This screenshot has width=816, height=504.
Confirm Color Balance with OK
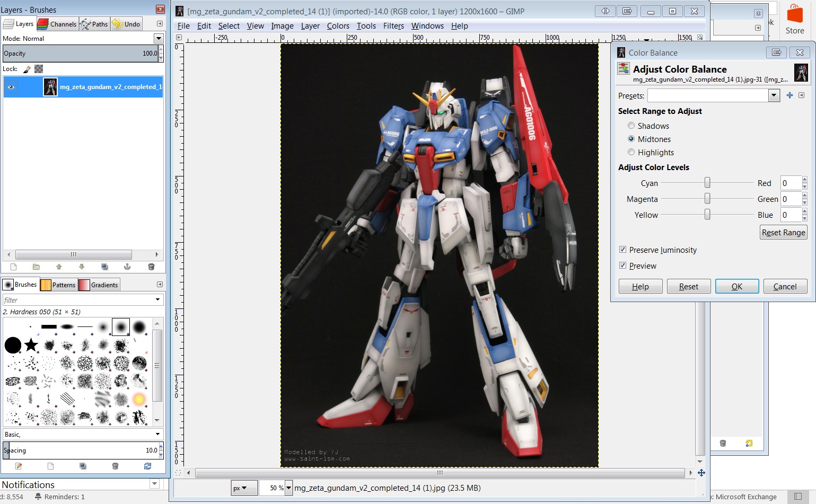click(x=737, y=287)
